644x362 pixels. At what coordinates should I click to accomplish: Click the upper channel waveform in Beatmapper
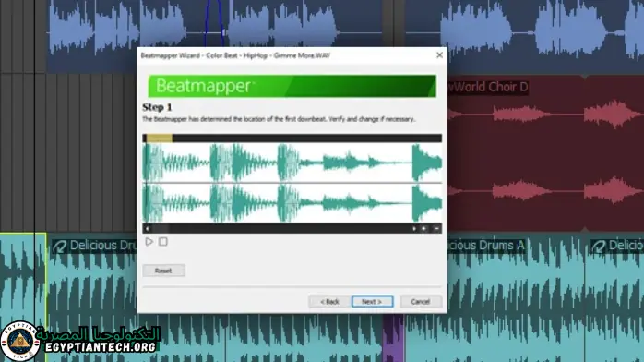click(292, 163)
